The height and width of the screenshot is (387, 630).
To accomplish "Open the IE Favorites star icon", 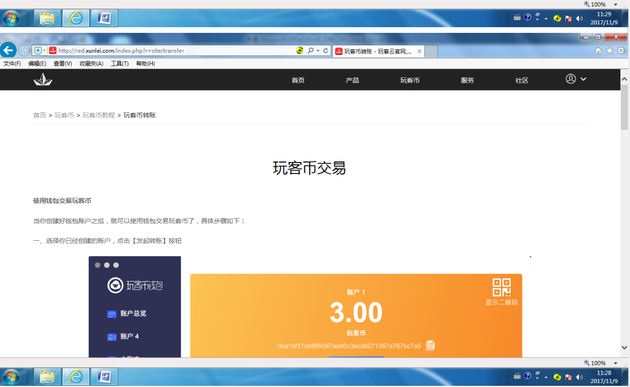I will point(610,51).
